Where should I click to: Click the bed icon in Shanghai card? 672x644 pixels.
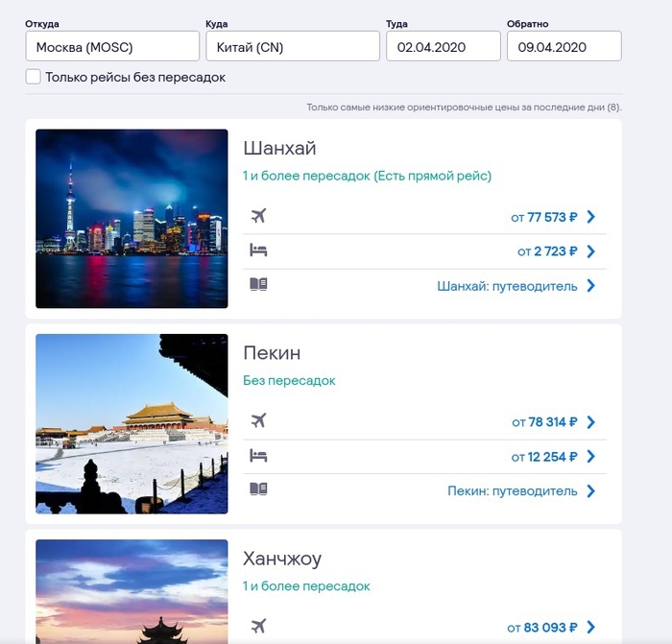pos(257,250)
